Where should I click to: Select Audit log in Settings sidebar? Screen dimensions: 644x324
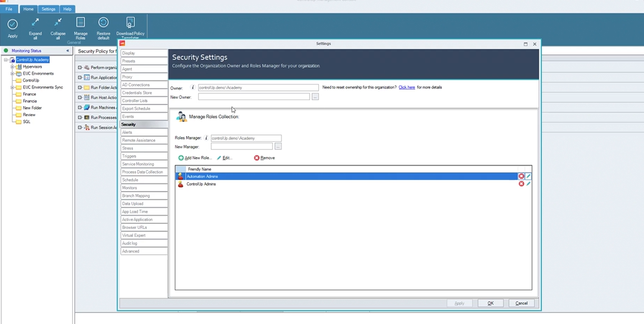[x=144, y=243]
